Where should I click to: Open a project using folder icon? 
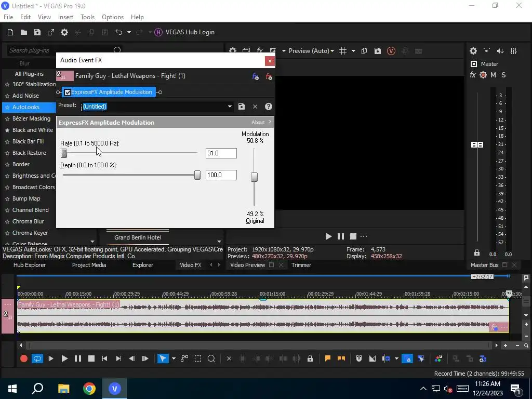24,32
